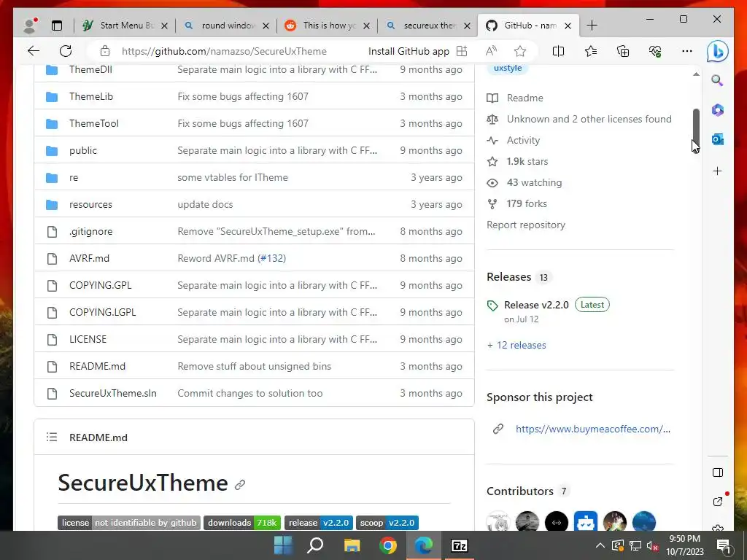Viewport: 747px width, 560px height.
Task: Open Outlook sidebar icon
Action: 718,139
